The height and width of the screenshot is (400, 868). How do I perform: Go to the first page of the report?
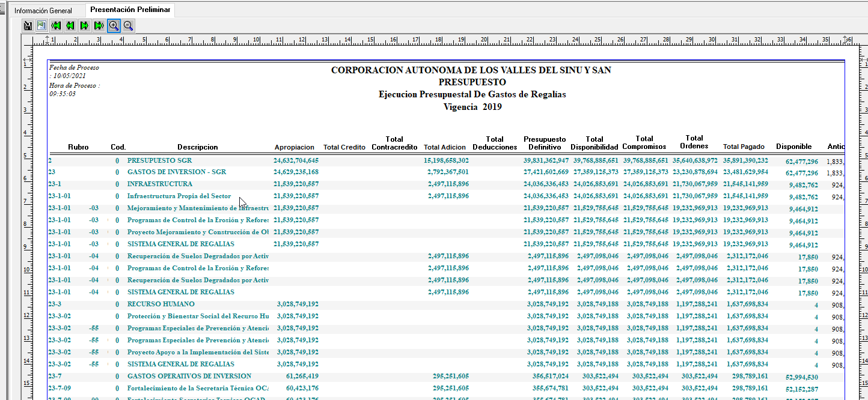click(56, 25)
